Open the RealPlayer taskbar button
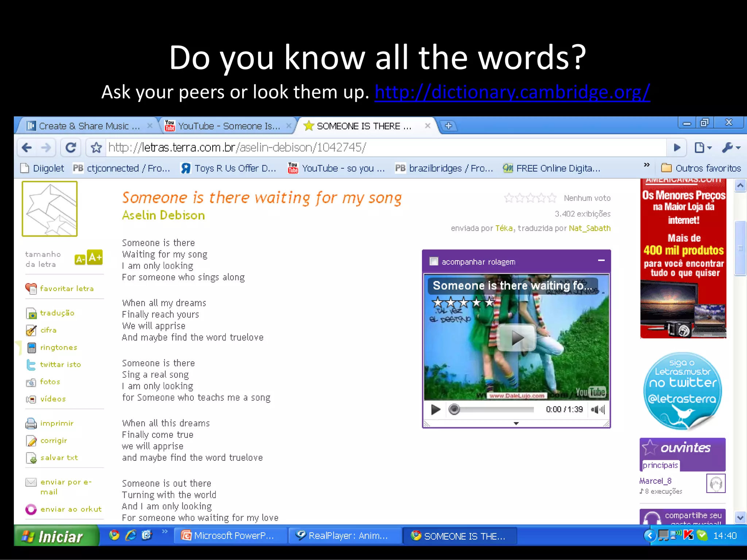747x560 pixels. coord(345,536)
